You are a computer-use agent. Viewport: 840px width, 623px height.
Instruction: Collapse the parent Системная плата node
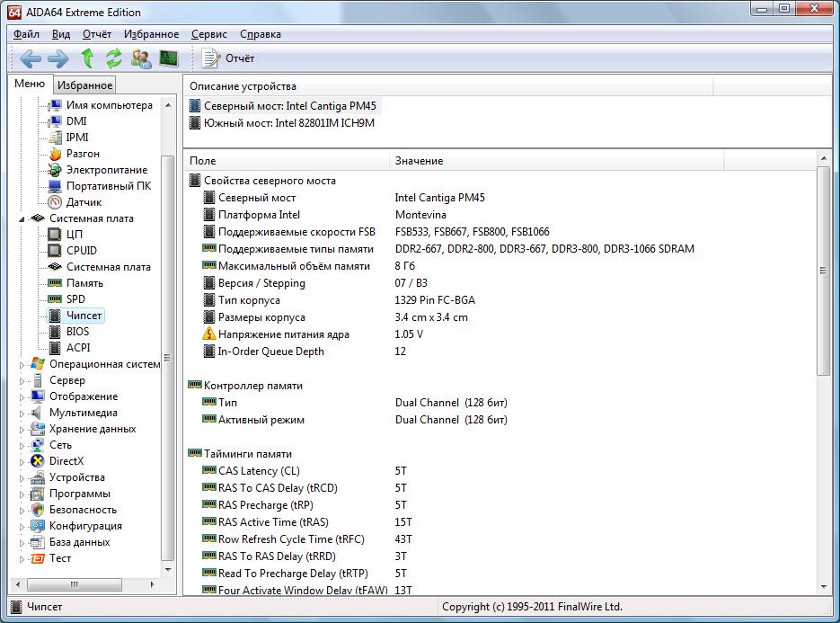22,218
